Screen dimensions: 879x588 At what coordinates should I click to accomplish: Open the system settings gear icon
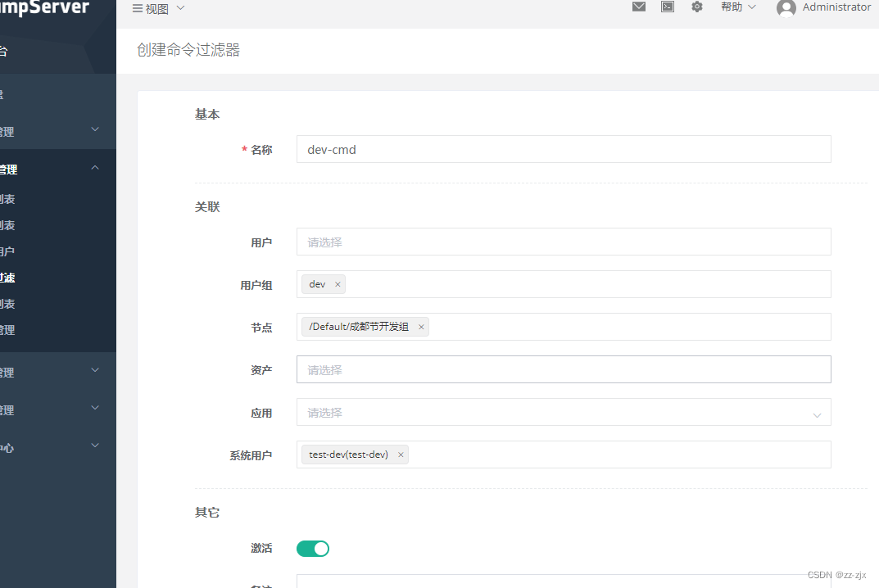point(697,7)
